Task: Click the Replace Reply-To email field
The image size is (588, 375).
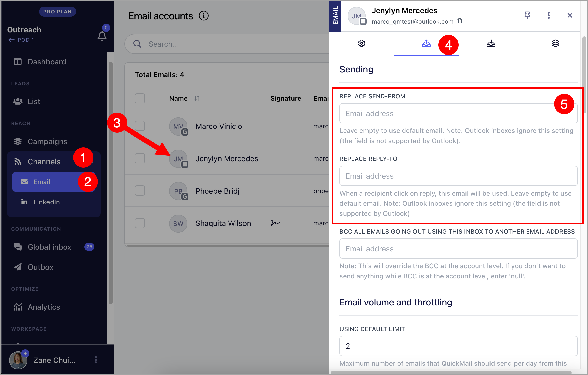Action: pyautogui.click(x=459, y=176)
